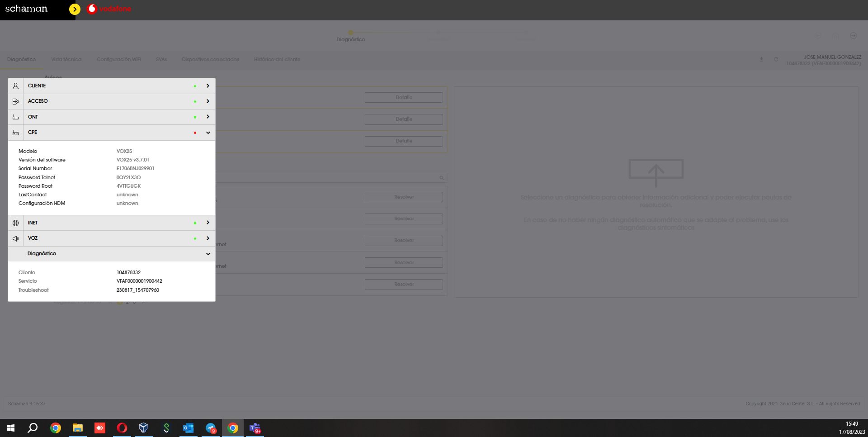This screenshot has height=437, width=868.
Task: Open Microsoft Teams from taskbar
Action: click(x=255, y=428)
